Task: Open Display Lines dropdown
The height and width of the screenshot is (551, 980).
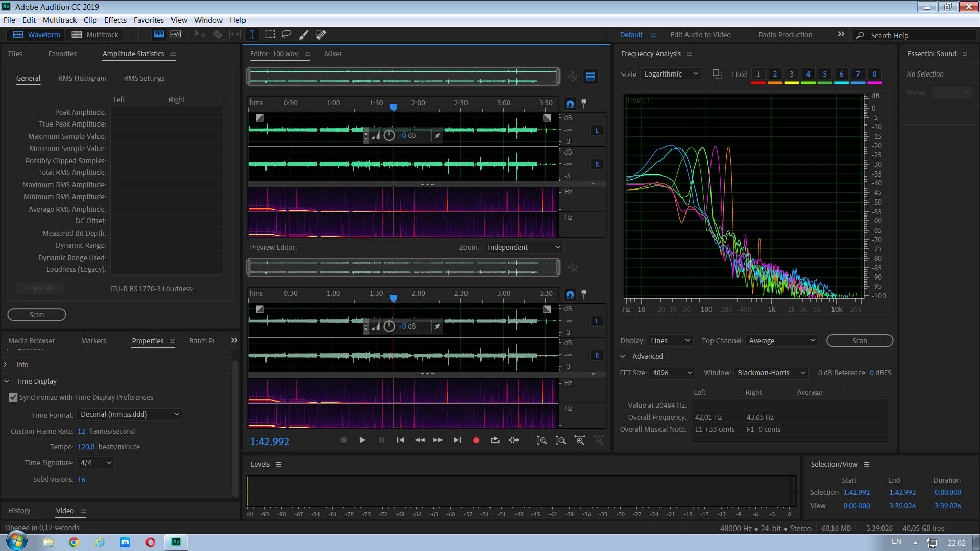Action: pos(670,341)
